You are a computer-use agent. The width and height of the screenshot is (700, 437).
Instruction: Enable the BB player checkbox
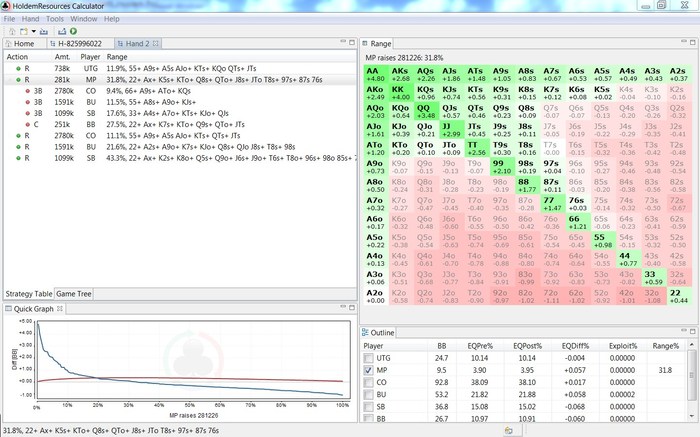368,418
